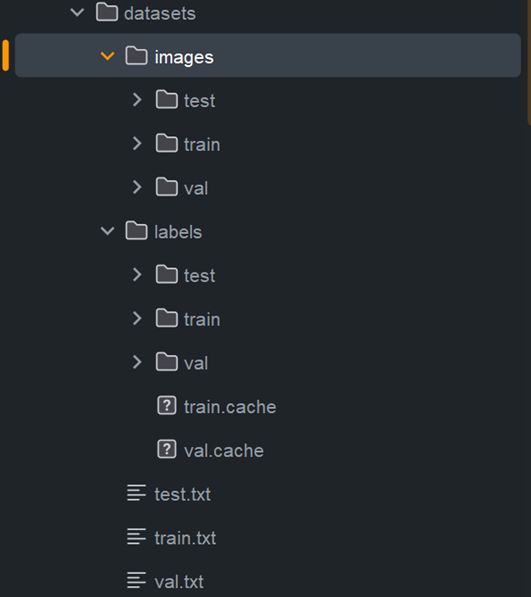Collapse the labels folder chevron
Screen dimensions: 531x597
[x=107, y=231]
